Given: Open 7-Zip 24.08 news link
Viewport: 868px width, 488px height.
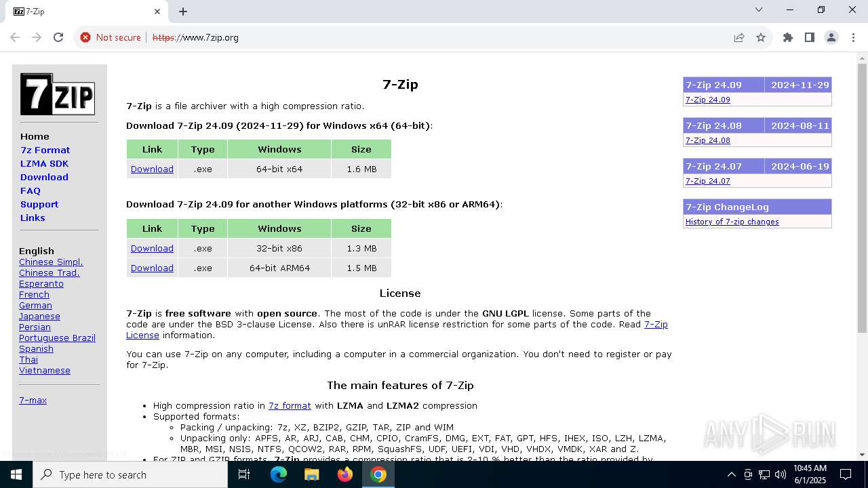Looking at the screenshot, I should pyautogui.click(x=707, y=140).
